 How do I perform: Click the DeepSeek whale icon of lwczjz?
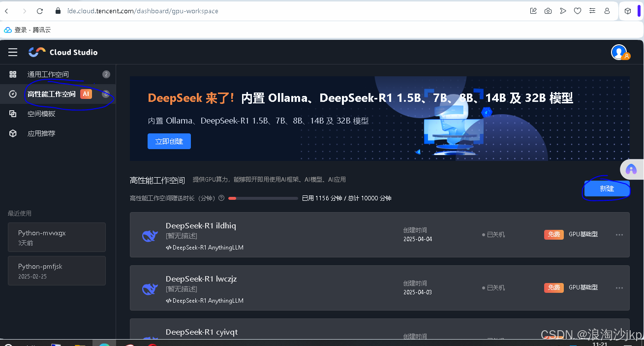150,289
